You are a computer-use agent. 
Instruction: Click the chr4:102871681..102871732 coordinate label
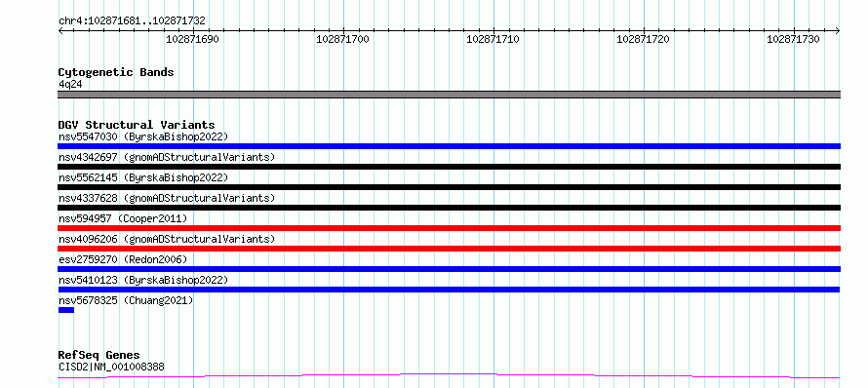132,21
